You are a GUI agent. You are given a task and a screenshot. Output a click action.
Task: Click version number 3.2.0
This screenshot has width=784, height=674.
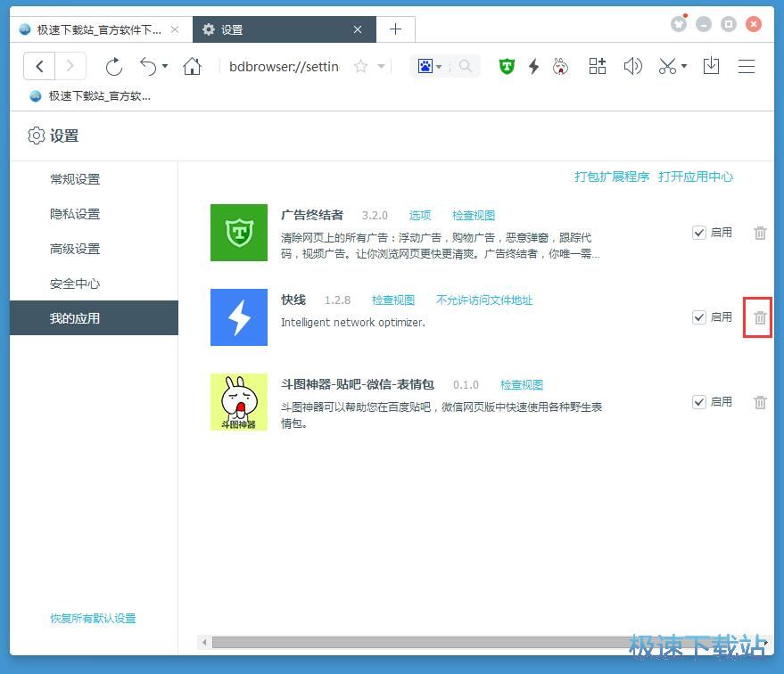[x=375, y=216]
